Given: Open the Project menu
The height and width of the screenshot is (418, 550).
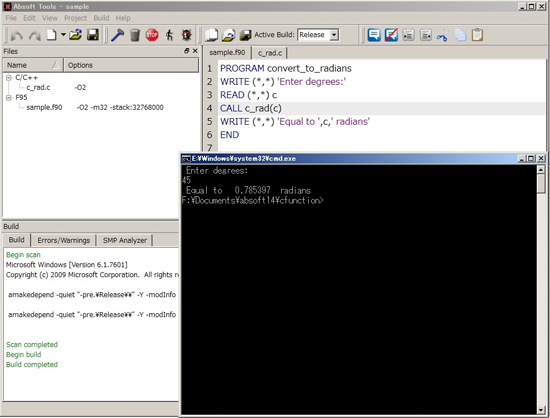Looking at the screenshot, I should [75, 18].
